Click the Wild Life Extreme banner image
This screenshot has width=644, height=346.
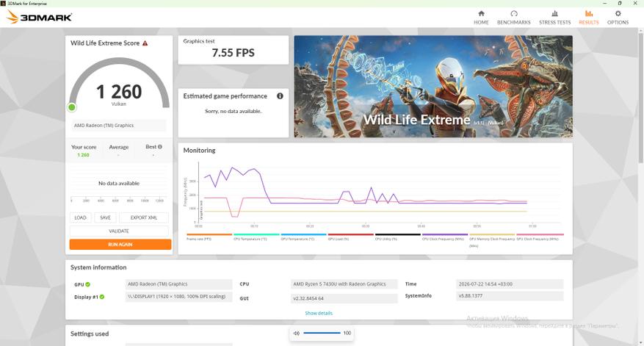click(x=433, y=86)
